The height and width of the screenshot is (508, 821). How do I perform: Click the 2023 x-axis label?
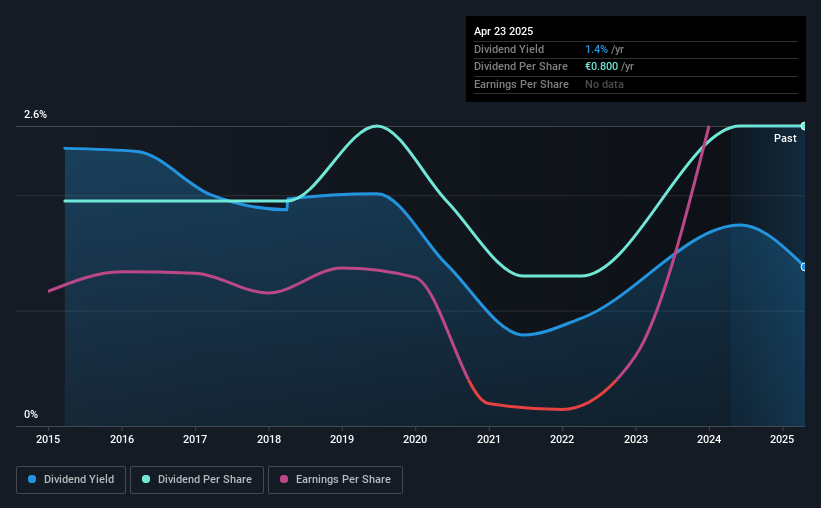(x=636, y=439)
